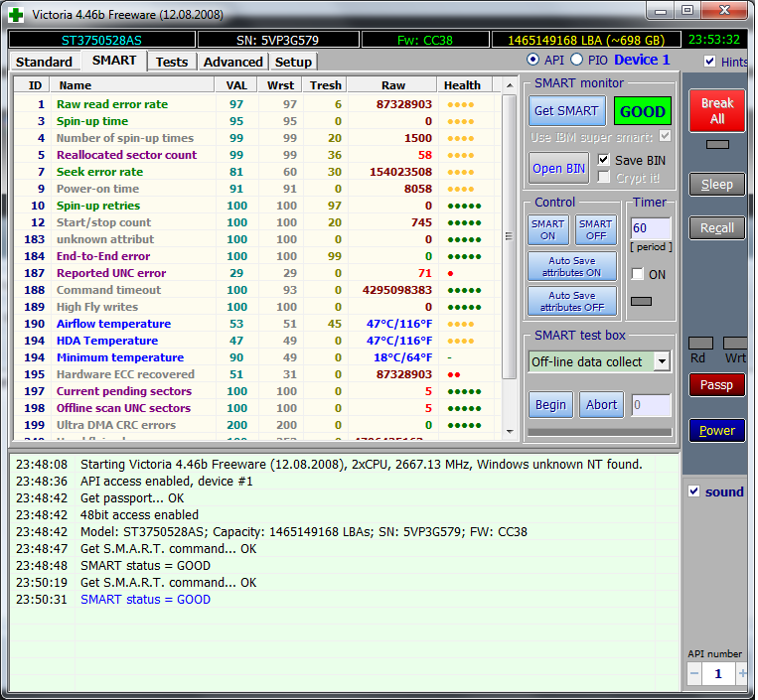The height and width of the screenshot is (700, 758).
Task: Select the HDA Temperature row
Action: (256, 341)
